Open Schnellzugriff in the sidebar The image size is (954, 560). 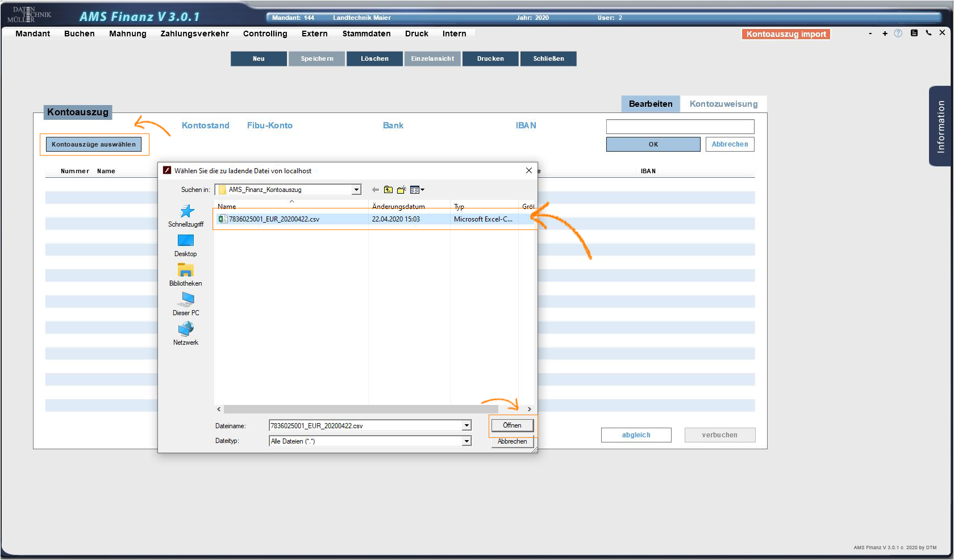point(186,216)
